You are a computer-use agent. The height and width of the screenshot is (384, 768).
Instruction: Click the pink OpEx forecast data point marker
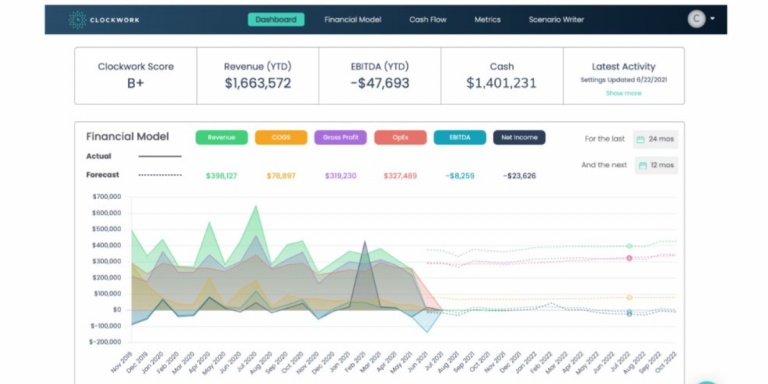pos(629,258)
